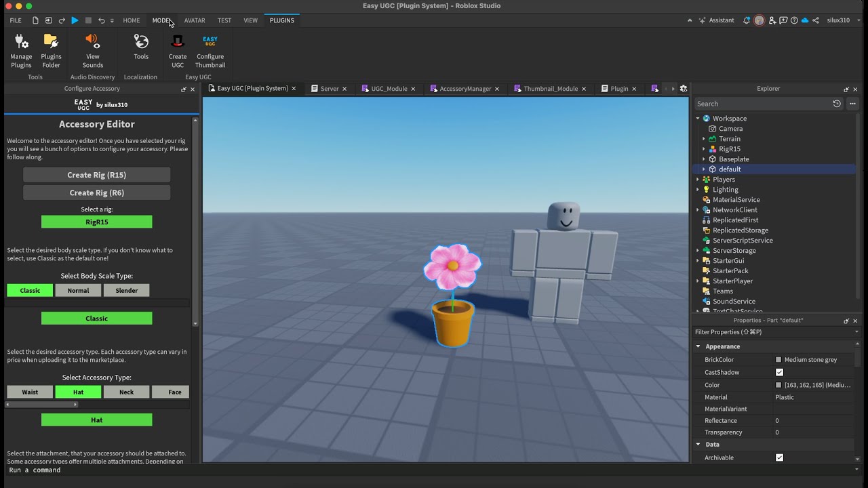Select Normal body scale type
Viewport: 868px width, 488px height.
click(x=78, y=290)
